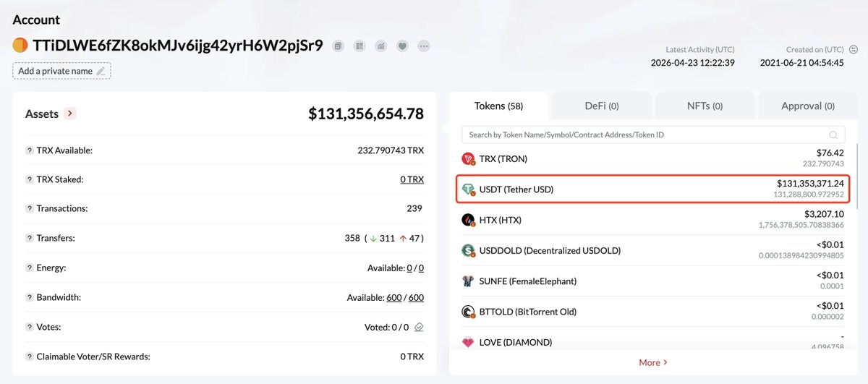Viewport: 868px width, 384px height.
Task: Click the outgoing transfers count 47
Action: coord(414,238)
